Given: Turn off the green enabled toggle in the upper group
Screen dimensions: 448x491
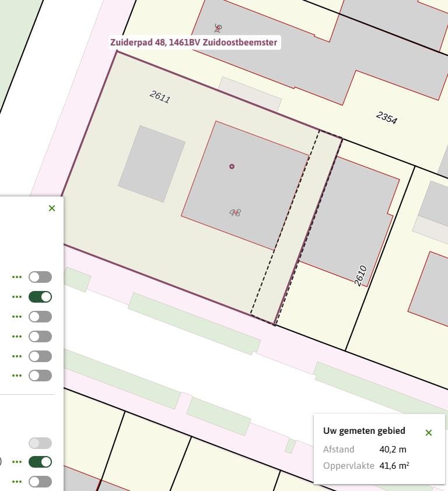Looking at the screenshot, I should pyautogui.click(x=40, y=297).
